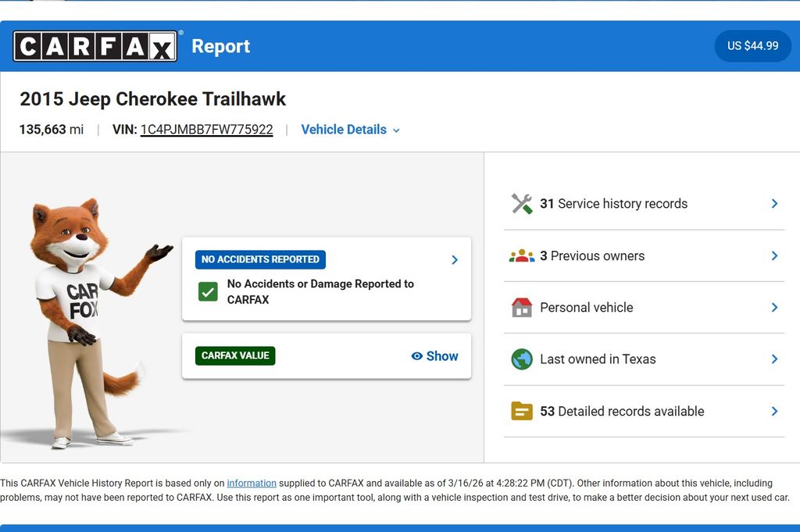
Task: Click the US $44.99 price button
Action: (752, 46)
